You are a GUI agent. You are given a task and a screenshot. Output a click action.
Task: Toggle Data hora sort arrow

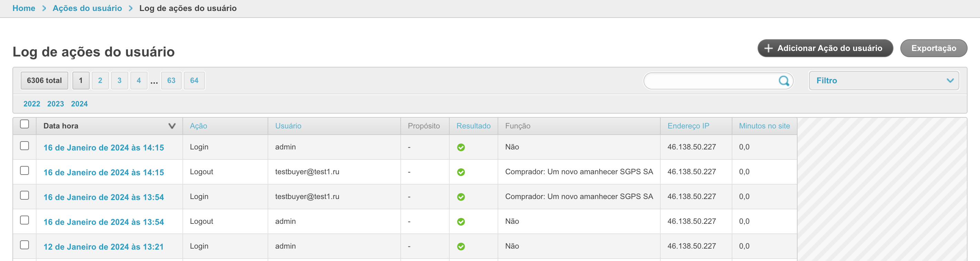pyautogui.click(x=172, y=126)
